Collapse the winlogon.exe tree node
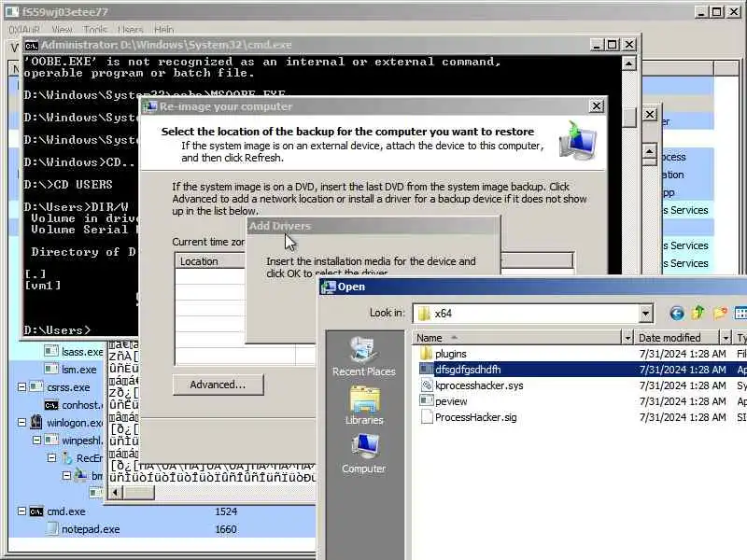The width and height of the screenshot is (747, 560). (x=21, y=423)
